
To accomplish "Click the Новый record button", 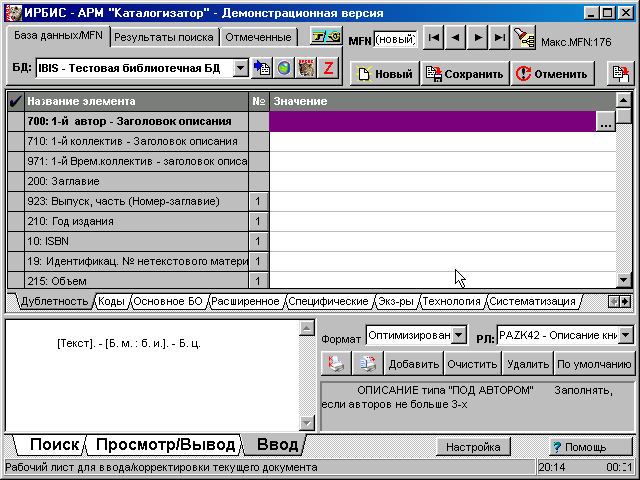I will [382, 73].
